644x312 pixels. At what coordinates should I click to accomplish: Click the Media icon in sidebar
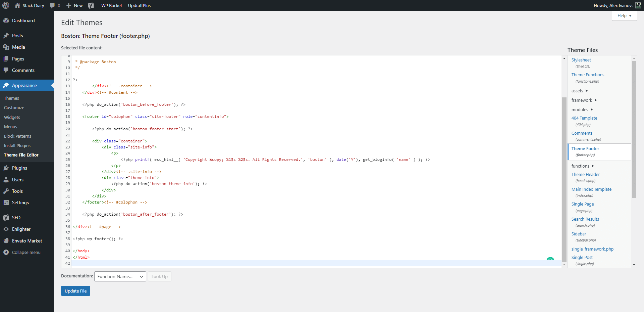pyautogui.click(x=6, y=47)
